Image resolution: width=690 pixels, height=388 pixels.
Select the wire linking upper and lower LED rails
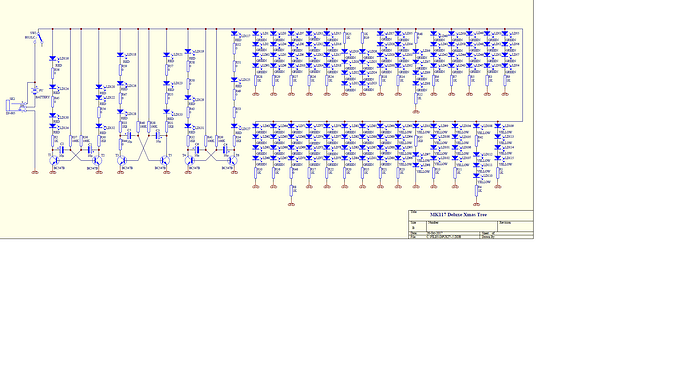pyautogui.click(x=522, y=75)
